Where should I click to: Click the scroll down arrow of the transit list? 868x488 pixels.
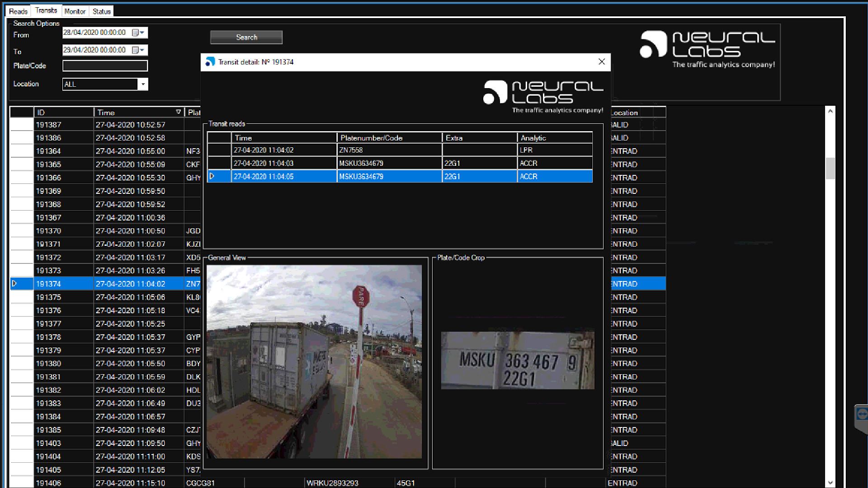coord(830,483)
